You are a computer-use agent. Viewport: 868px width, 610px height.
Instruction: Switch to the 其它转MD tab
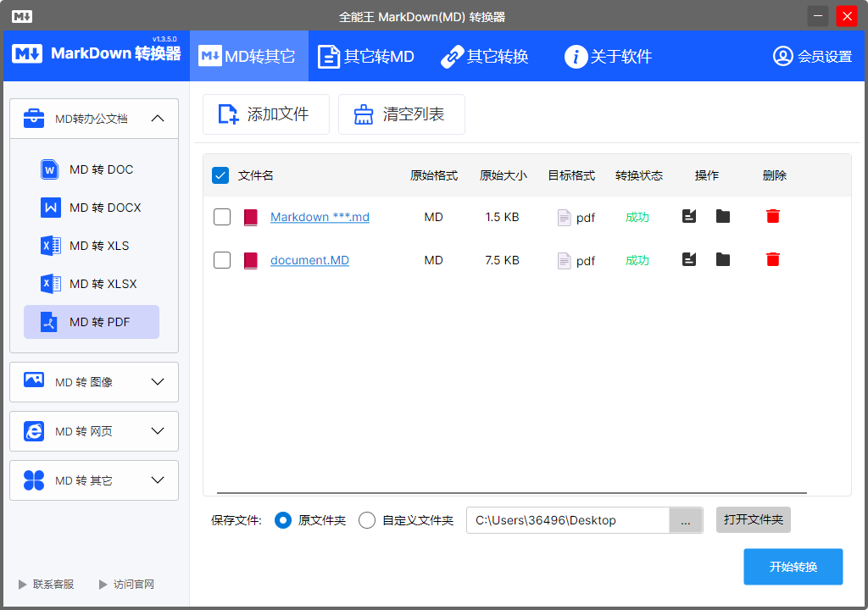pyautogui.click(x=366, y=56)
